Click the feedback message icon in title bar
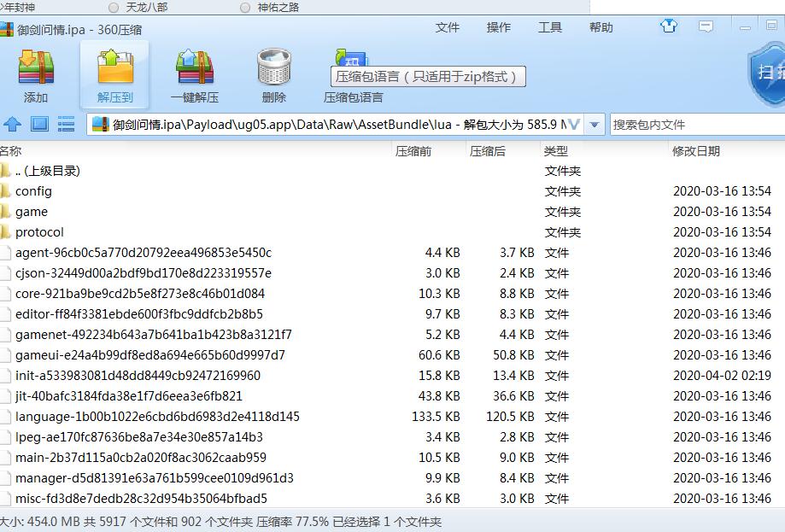Screen dimensions: 785x532 [x=706, y=26]
